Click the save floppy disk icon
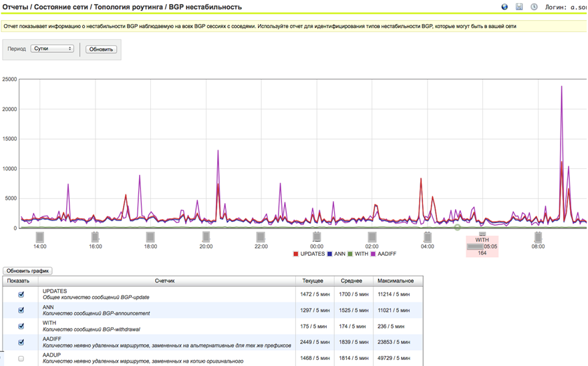 (519, 7)
